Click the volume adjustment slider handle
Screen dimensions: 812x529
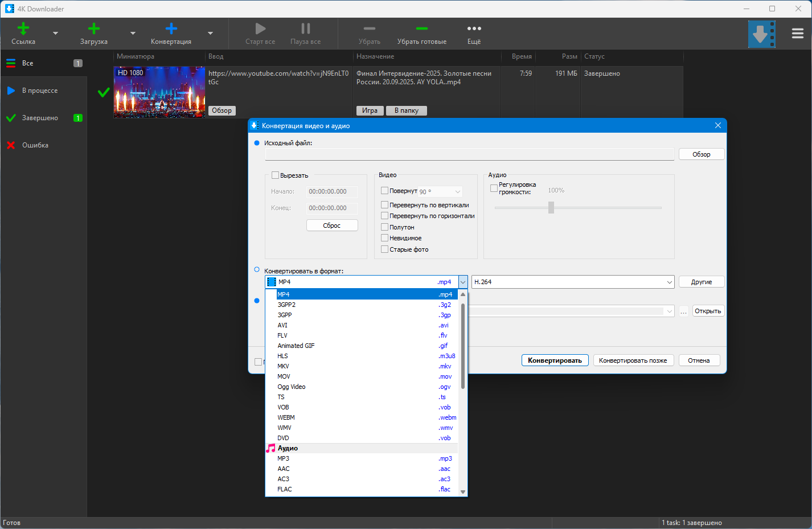point(551,208)
